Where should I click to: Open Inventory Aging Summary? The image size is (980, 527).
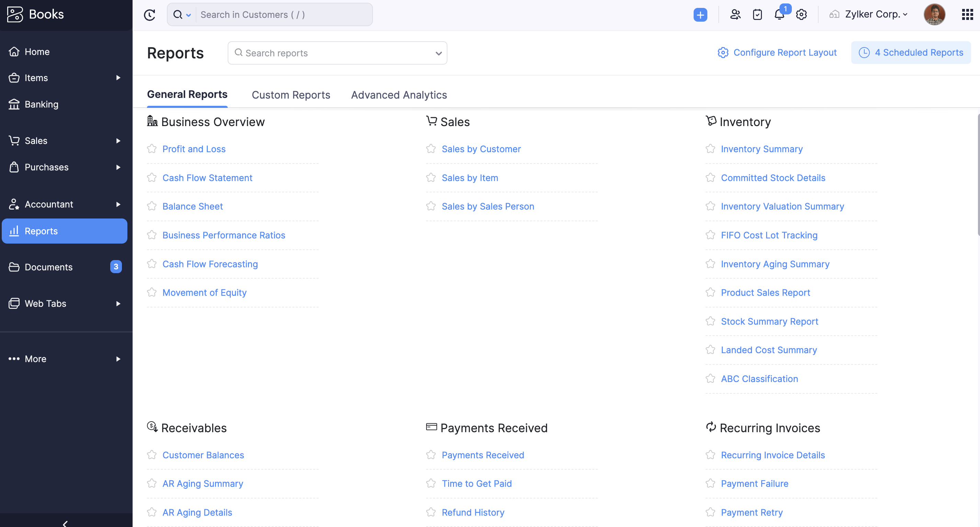pos(775,265)
